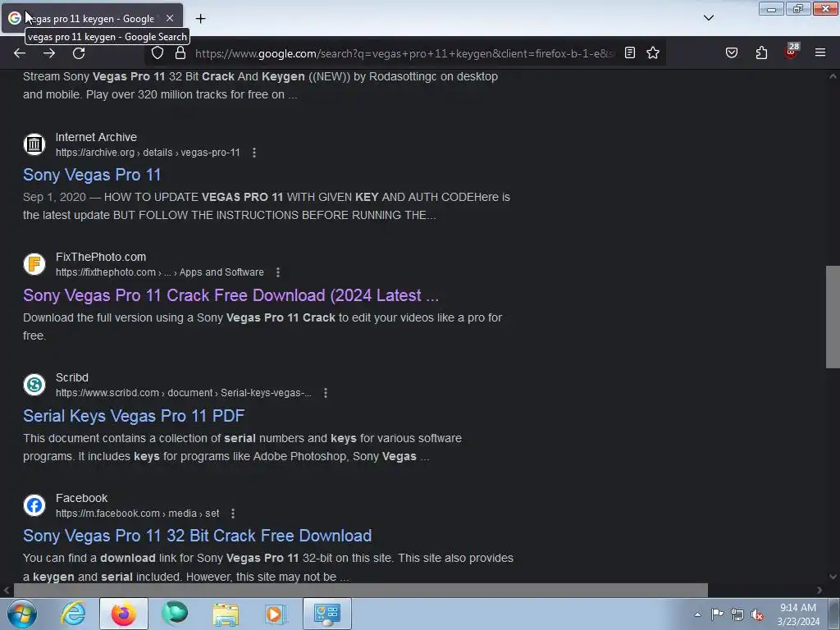Open more options for Internet Archive result

(x=254, y=153)
